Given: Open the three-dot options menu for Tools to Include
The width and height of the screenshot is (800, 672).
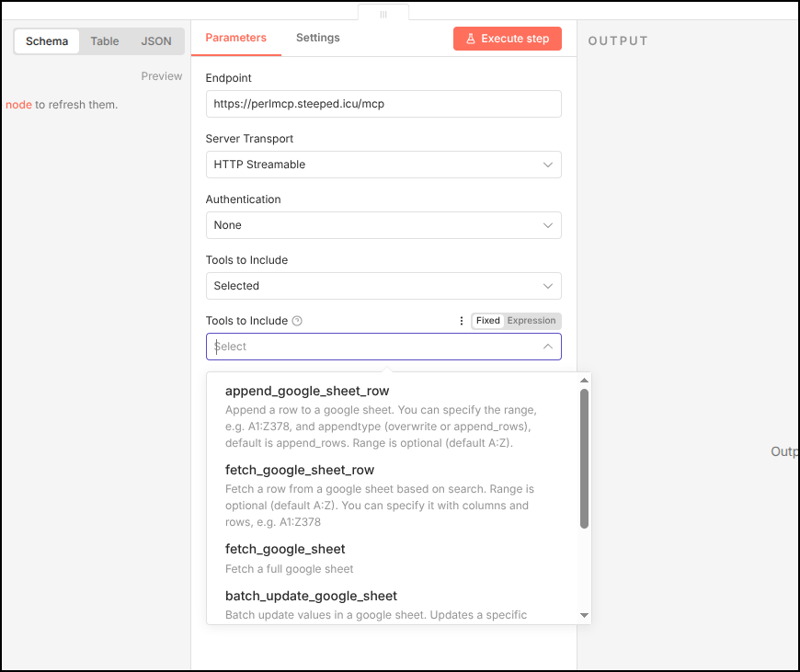Looking at the screenshot, I should click(x=462, y=321).
